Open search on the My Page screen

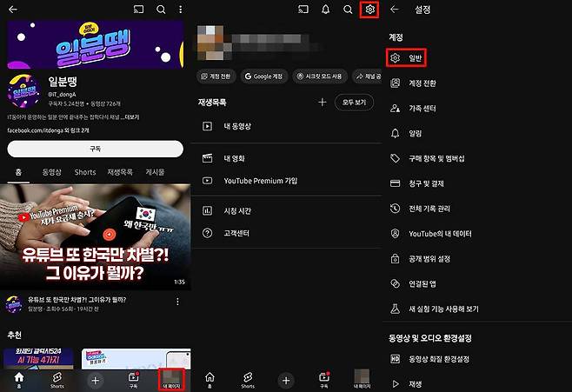tap(348, 10)
